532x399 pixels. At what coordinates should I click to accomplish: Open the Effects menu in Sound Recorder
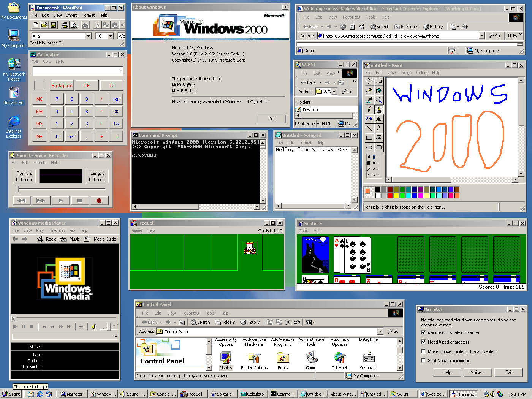pyautogui.click(x=40, y=163)
